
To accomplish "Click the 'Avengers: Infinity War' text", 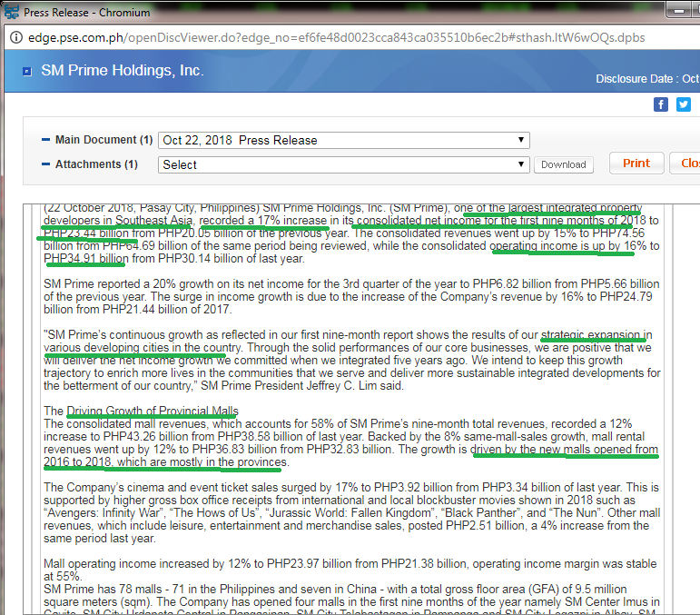I will tap(104, 512).
